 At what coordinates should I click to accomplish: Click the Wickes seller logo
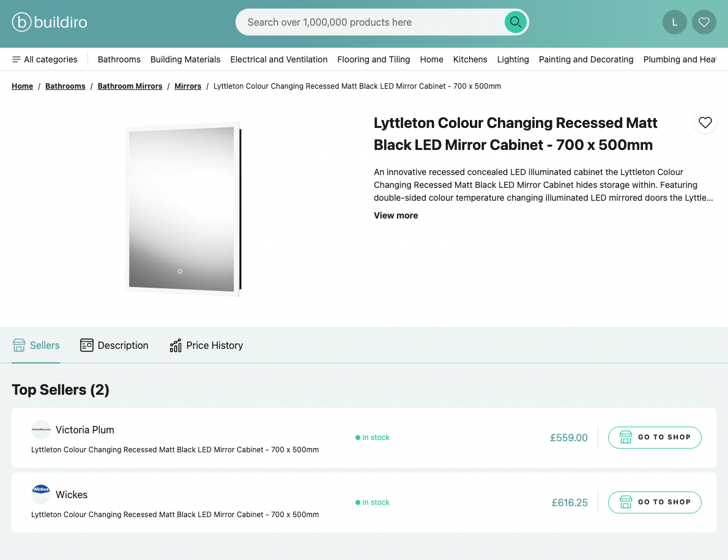pyautogui.click(x=41, y=495)
